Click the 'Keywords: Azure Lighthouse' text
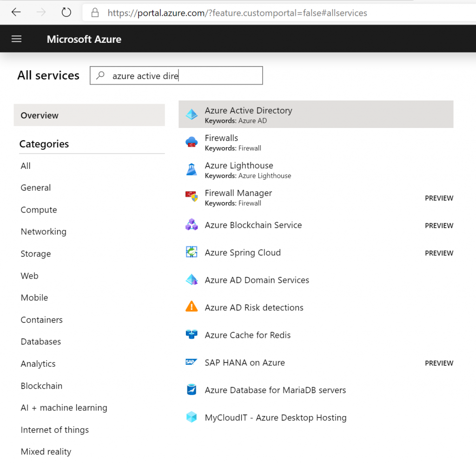Screen dimensions: 476x463 pyautogui.click(x=248, y=175)
